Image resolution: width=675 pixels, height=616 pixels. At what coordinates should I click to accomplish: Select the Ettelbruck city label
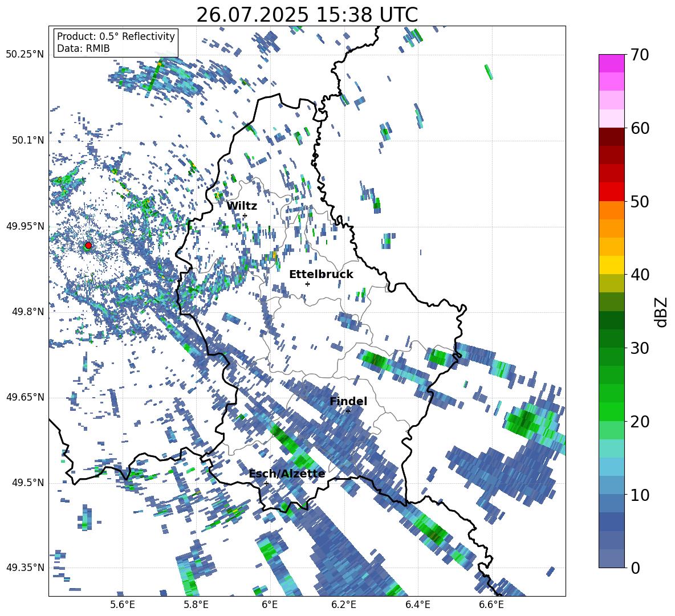tap(321, 274)
